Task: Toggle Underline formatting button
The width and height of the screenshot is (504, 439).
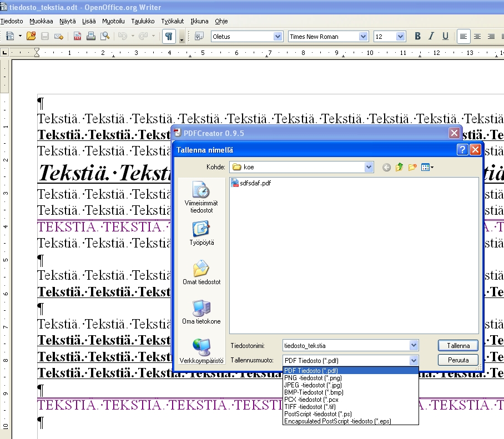Action: [x=445, y=37]
